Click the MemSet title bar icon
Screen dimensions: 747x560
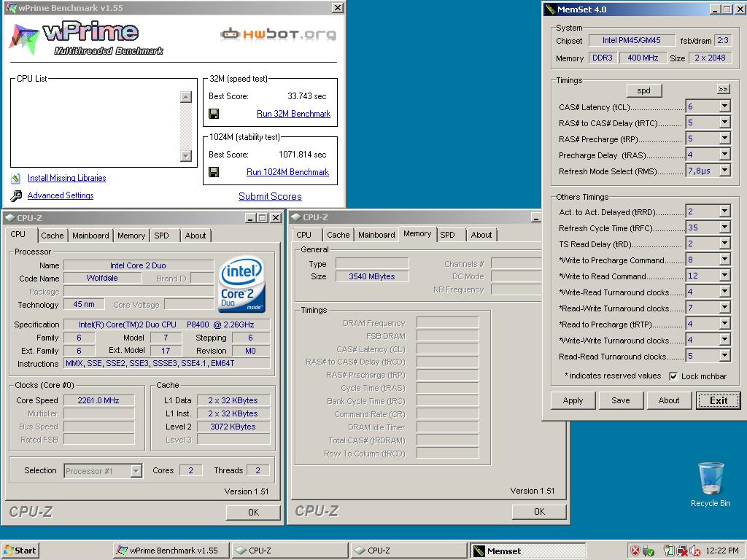pyautogui.click(x=550, y=9)
